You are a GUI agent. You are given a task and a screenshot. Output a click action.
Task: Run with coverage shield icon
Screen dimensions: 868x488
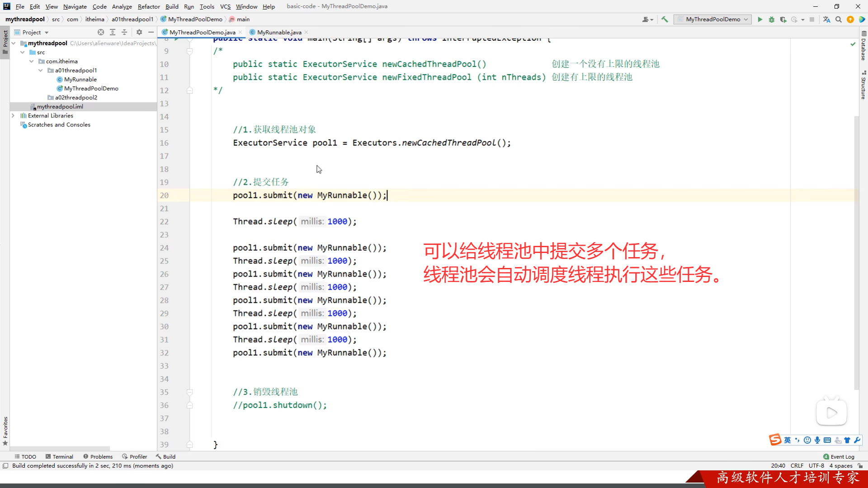click(783, 19)
